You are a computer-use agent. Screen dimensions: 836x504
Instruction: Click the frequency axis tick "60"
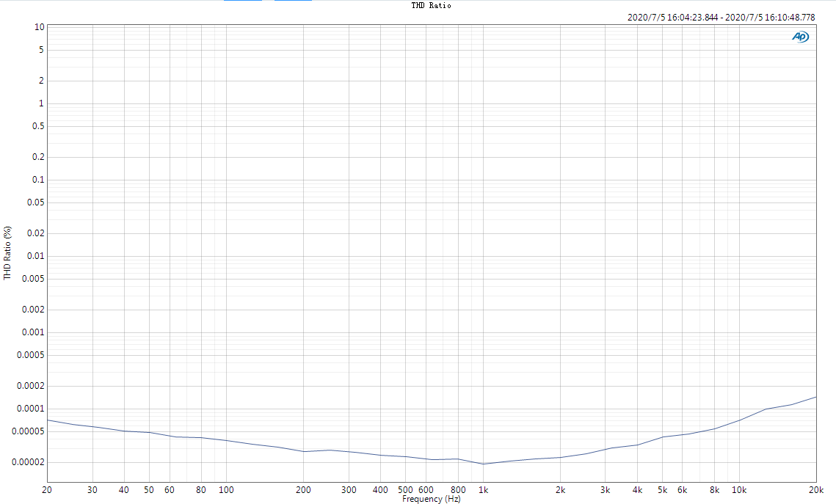tap(170, 489)
